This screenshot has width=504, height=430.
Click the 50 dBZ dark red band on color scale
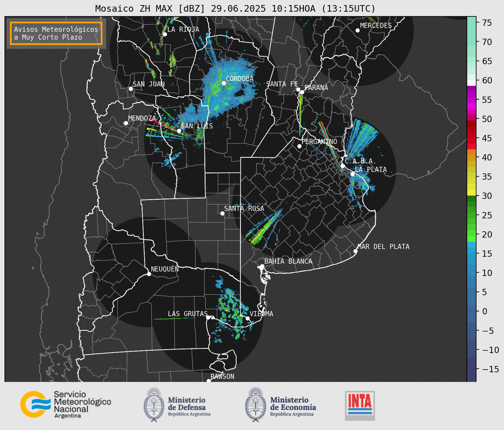point(471,123)
